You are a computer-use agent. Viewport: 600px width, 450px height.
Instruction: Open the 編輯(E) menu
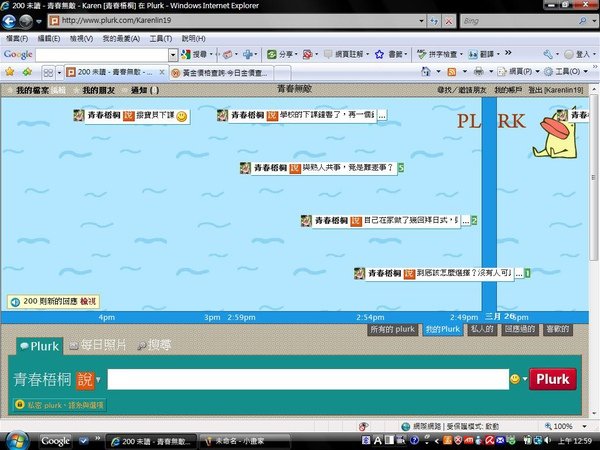pos(49,39)
